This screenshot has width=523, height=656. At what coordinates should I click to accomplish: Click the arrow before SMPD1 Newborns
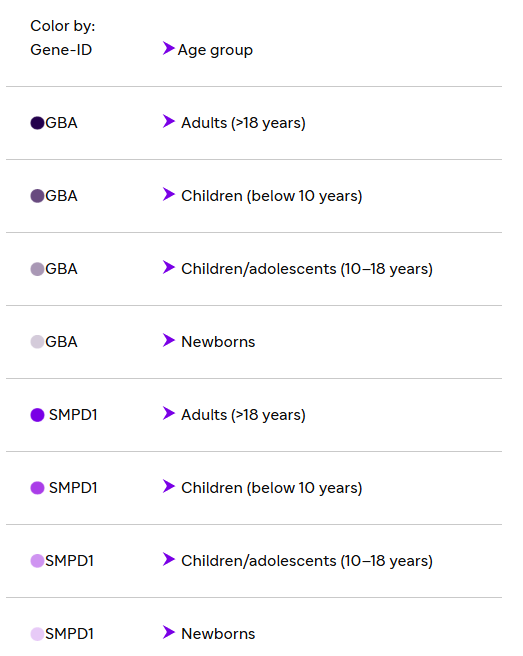pyautogui.click(x=169, y=632)
